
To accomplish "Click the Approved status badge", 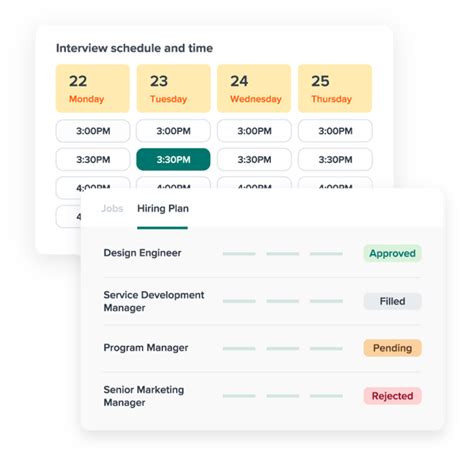I will [392, 253].
